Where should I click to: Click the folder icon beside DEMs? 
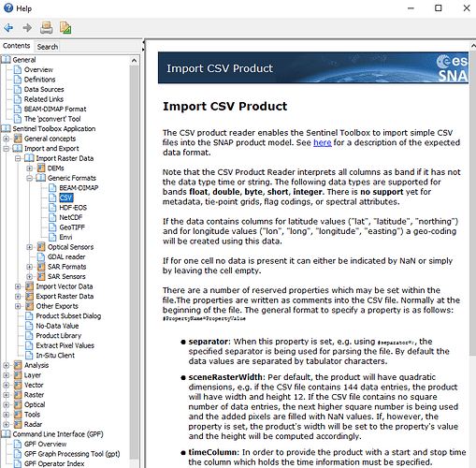click(x=41, y=168)
